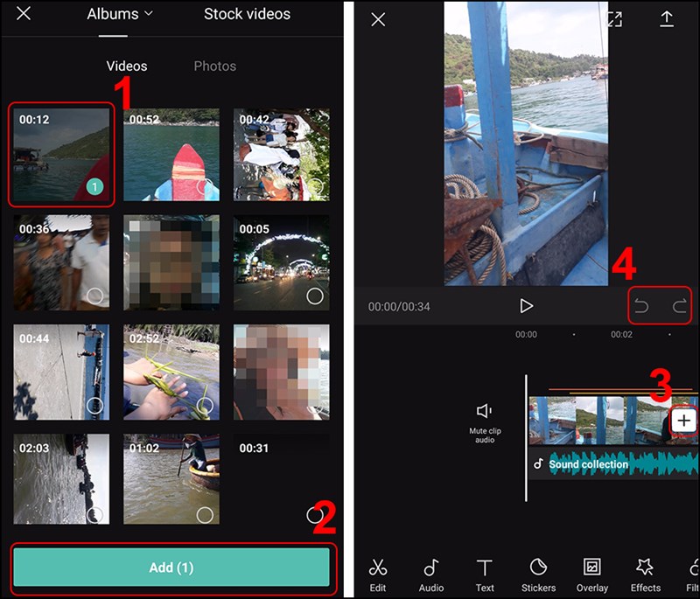Tap the Add (1) button
The width and height of the screenshot is (700, 599).
click(x=171, y=567)
